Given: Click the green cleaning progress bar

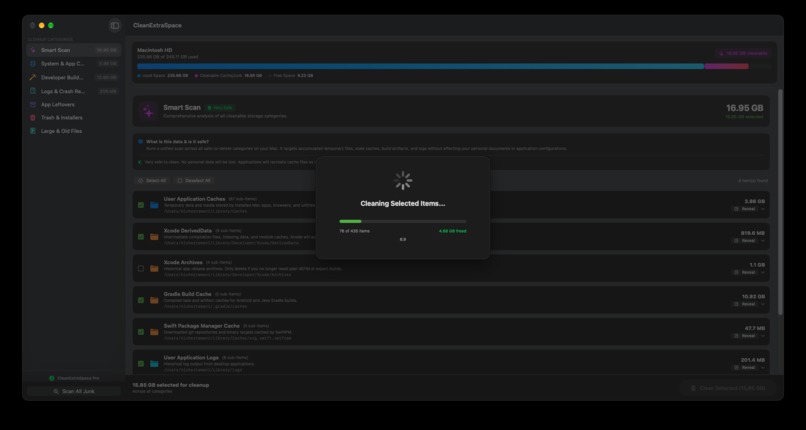Looking at the screenshot, I should pyautogui.click(x=403, y=221).
